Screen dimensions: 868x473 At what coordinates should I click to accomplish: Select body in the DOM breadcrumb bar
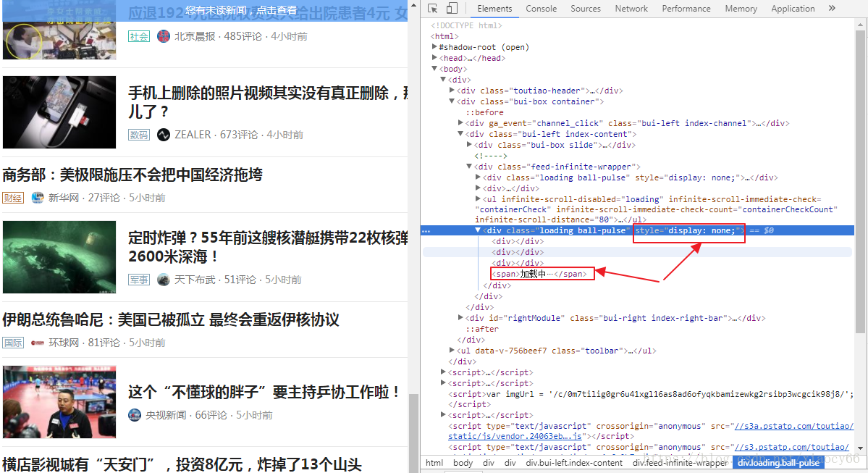pyautogui.click(x=463, y=463)
